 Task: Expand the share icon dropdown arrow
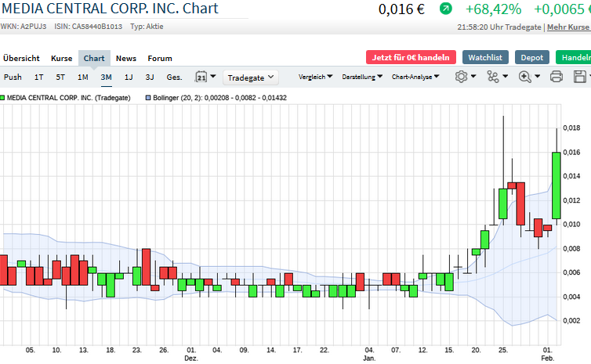pyautogui.click(x=505, y=77)
